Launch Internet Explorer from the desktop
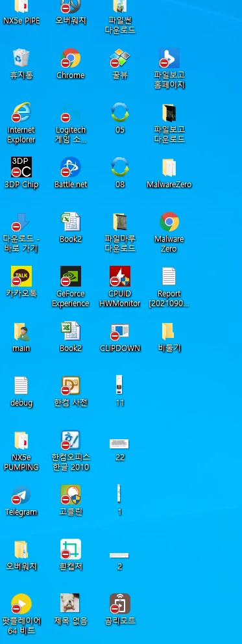The image size is (242, 644). (x=21, y=112)
